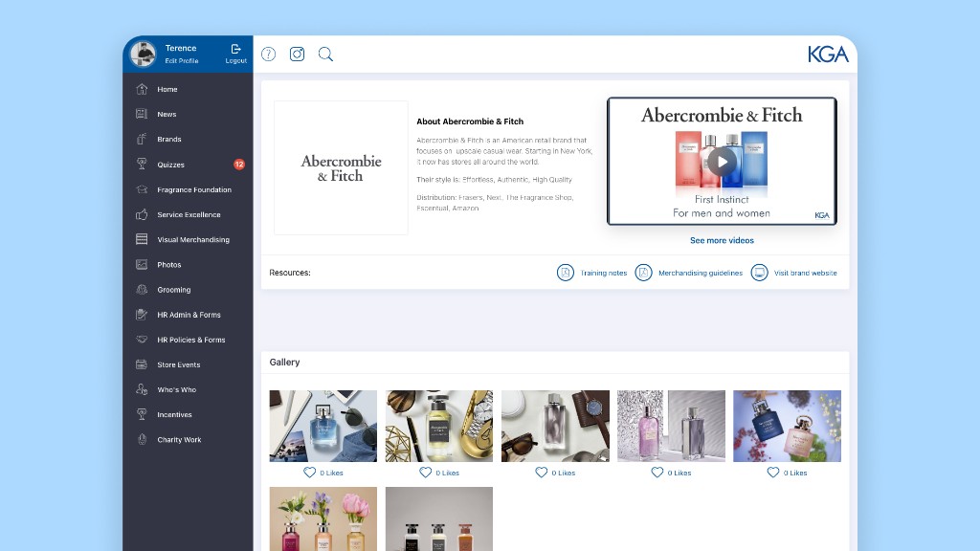Open the Visit brand website link text

805,273
